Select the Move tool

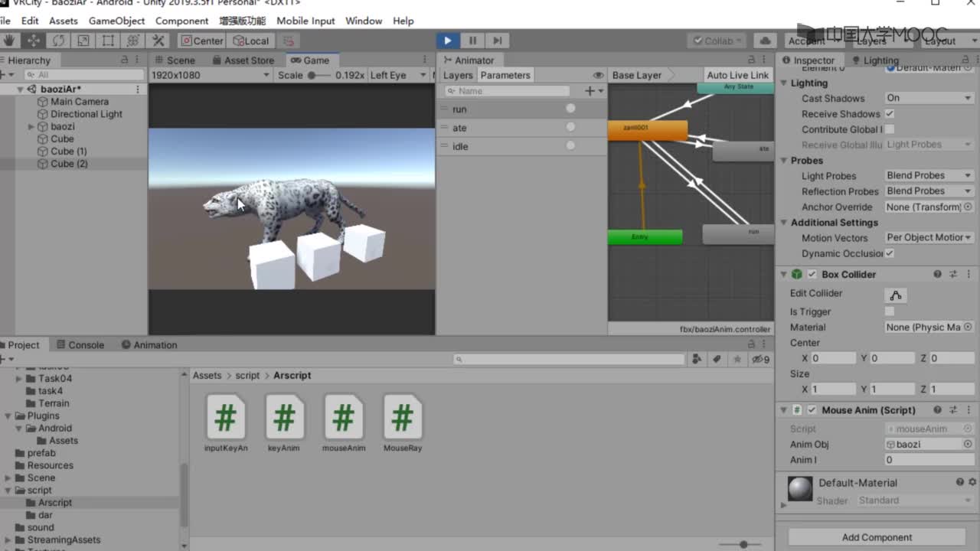pyautogui.click(x=33, y=41)
